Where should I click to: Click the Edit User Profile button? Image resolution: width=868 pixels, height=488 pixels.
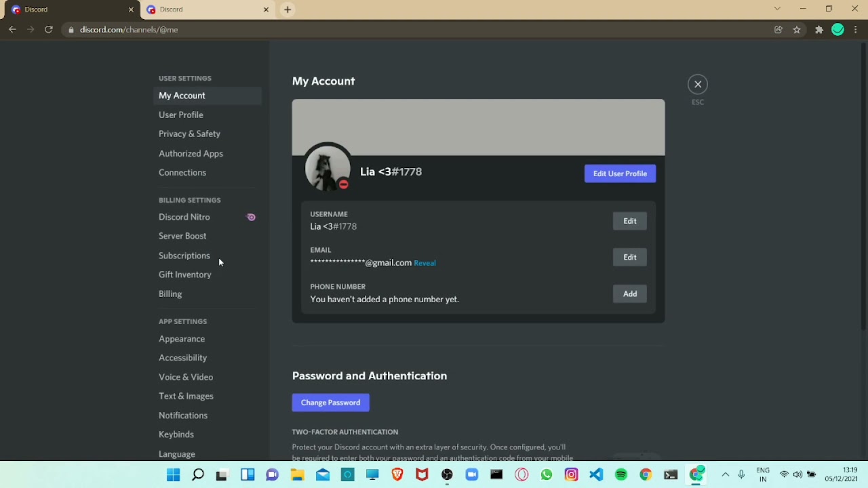pos(620,174)
